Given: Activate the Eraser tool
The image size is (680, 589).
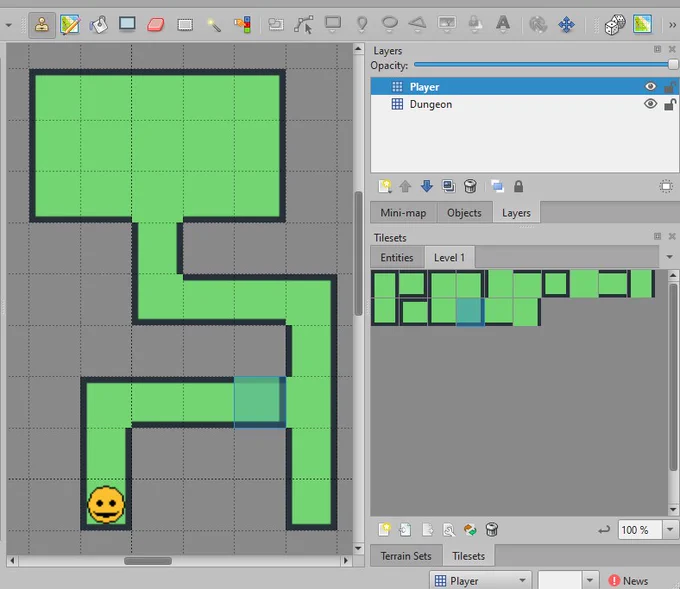Looking at the screenshot, I should pos(156,25).
